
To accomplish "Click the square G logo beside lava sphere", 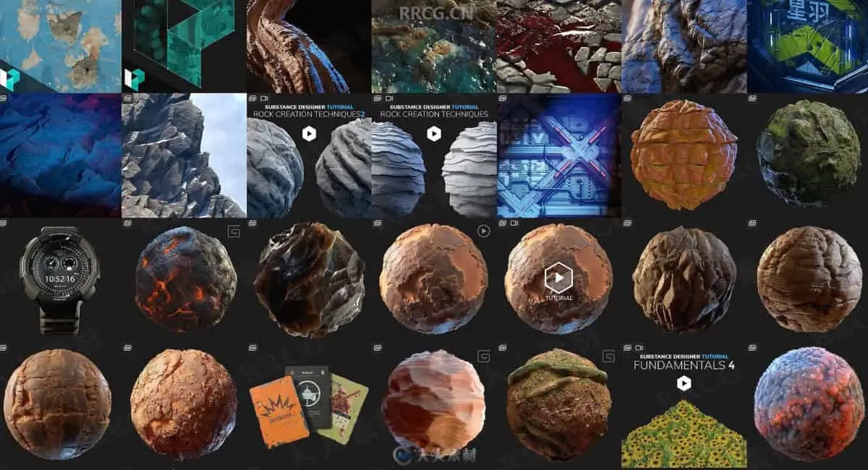I will 234,231.
